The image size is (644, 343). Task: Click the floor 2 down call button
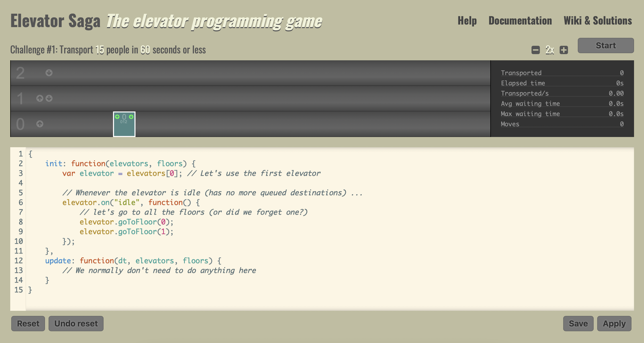(x=49, y=73)
